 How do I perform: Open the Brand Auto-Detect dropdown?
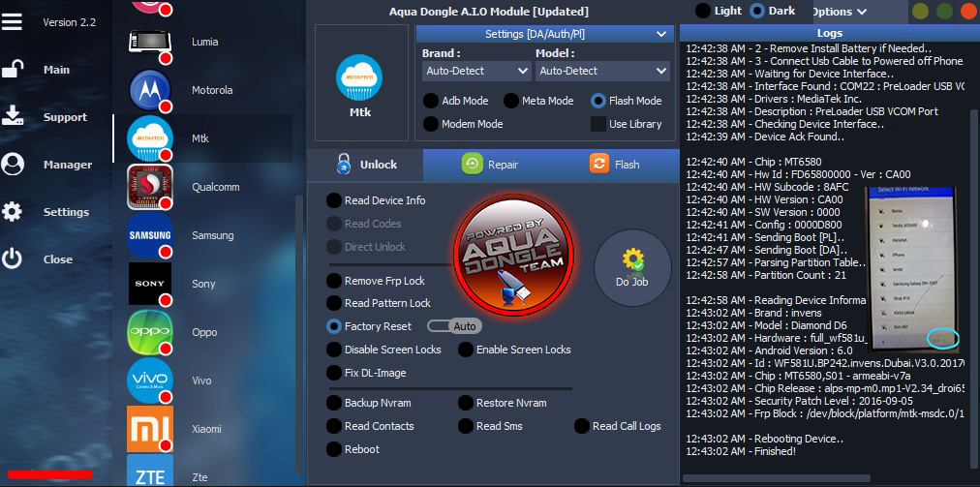point(476,72)
